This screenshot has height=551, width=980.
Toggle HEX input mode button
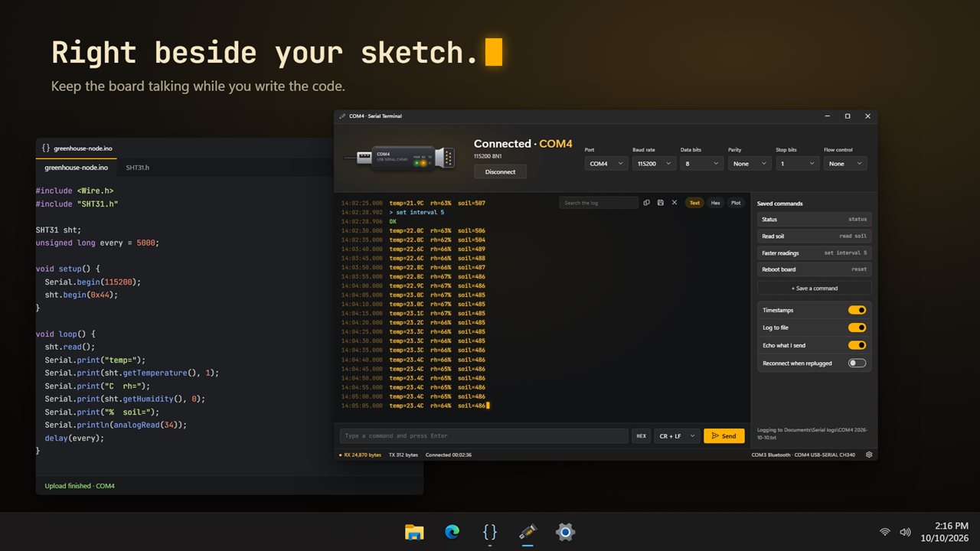point(641,435)
